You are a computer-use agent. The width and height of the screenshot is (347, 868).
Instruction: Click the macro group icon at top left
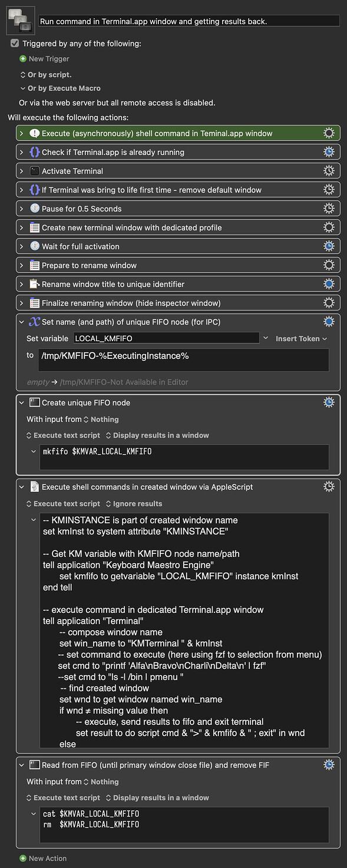[19, 19]
